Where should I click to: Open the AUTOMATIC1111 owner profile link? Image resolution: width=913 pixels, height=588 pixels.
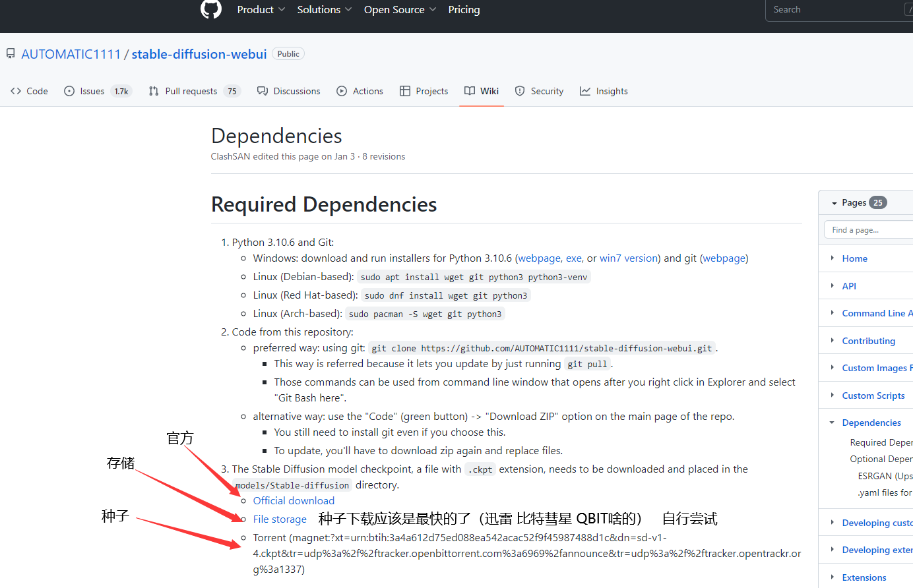coord(71,54)
